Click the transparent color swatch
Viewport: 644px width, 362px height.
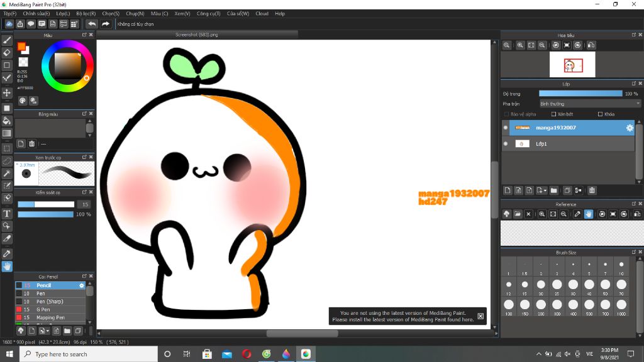click(23, 62)
